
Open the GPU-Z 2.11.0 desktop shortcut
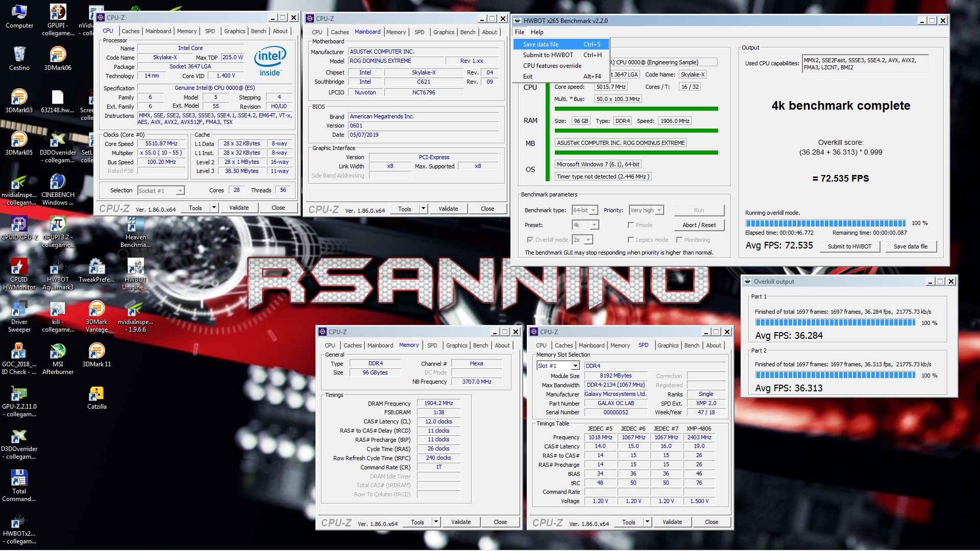click(x=19, y=402)
